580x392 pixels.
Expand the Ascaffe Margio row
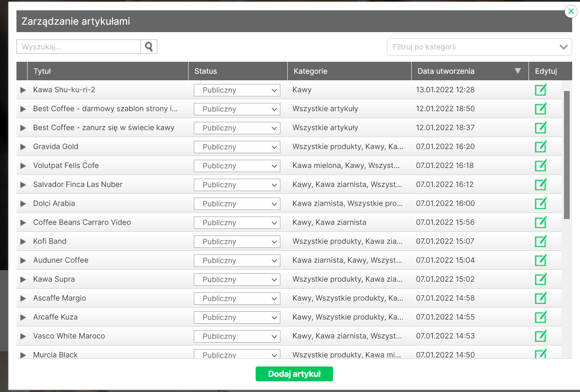(x=23, y=299)
